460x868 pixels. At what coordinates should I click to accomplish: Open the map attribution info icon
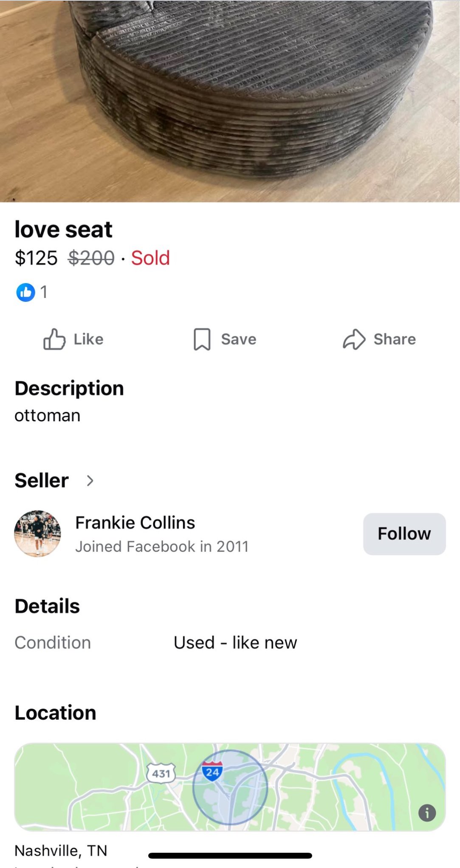point(428,813)
